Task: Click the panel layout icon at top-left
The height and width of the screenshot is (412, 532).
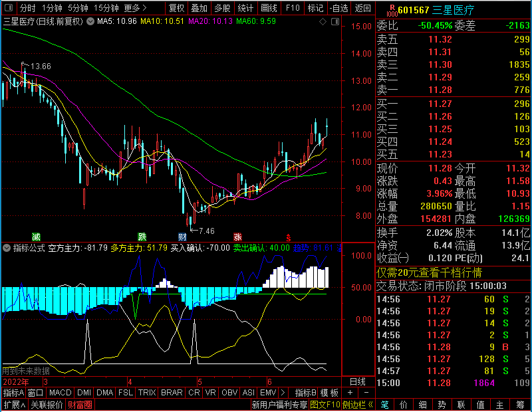Action: 9,7
